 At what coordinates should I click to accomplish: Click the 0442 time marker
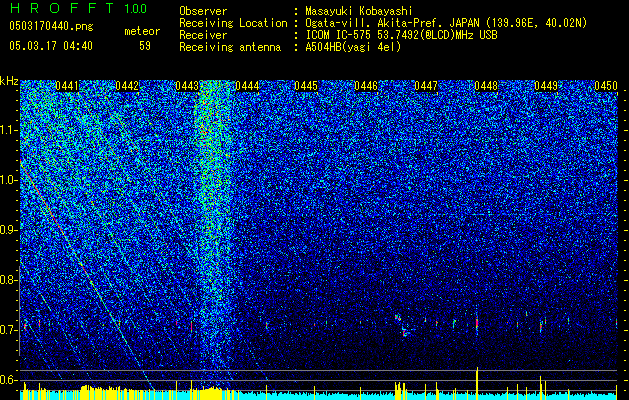point(127,86)
